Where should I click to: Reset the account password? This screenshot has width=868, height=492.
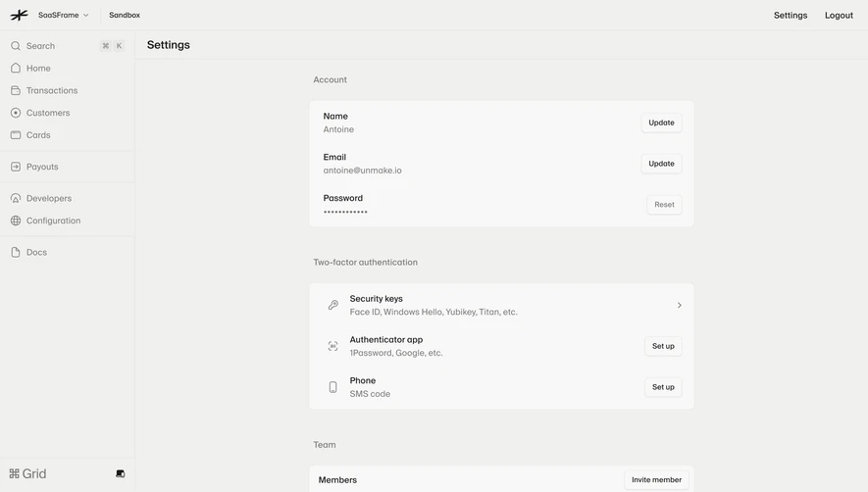click(x=664, y=204)
